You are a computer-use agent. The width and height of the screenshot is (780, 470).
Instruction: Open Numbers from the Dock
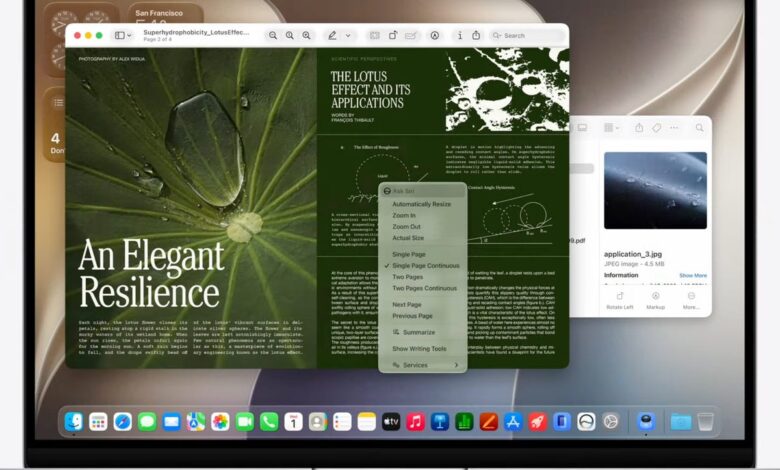point(464,422)
